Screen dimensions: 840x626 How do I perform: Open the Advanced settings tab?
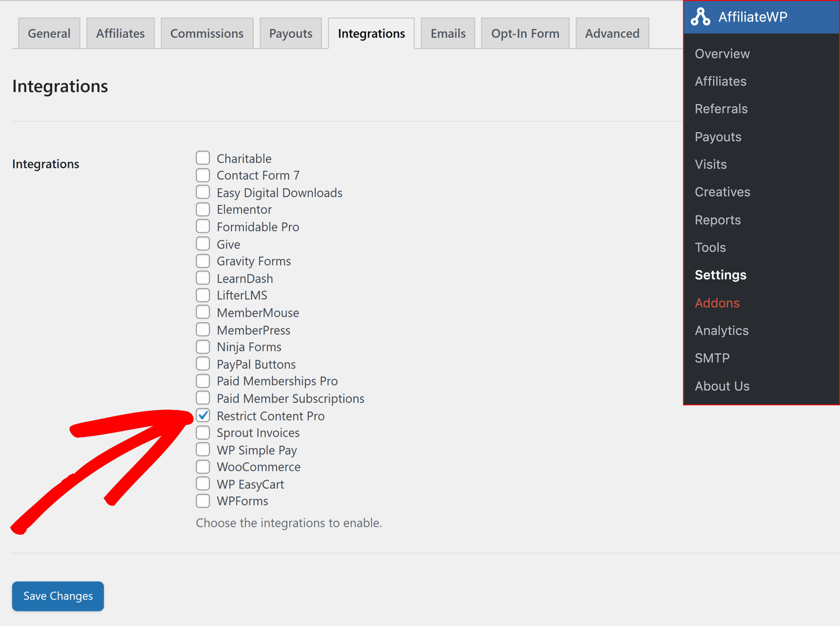click(612, 33)
